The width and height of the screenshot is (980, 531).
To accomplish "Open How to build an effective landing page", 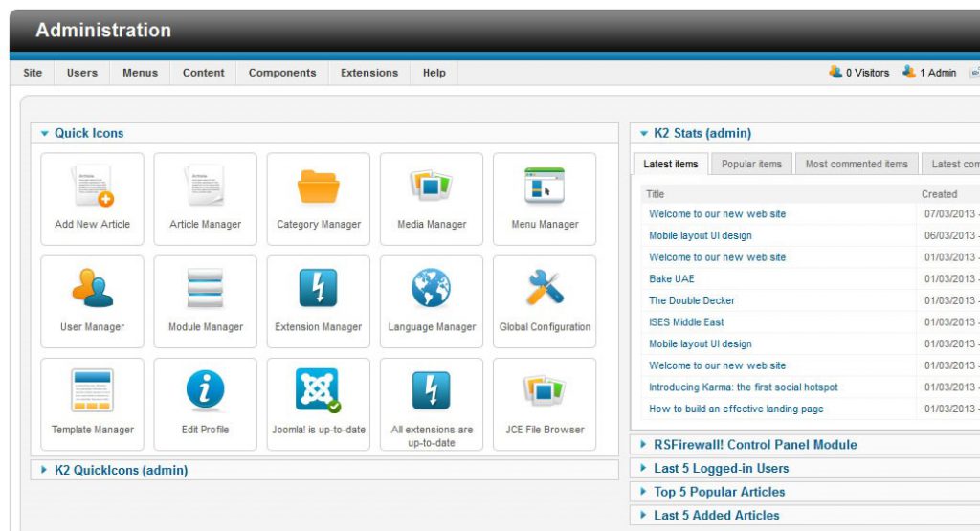I will pyautogui.click(x=736, y=409).
